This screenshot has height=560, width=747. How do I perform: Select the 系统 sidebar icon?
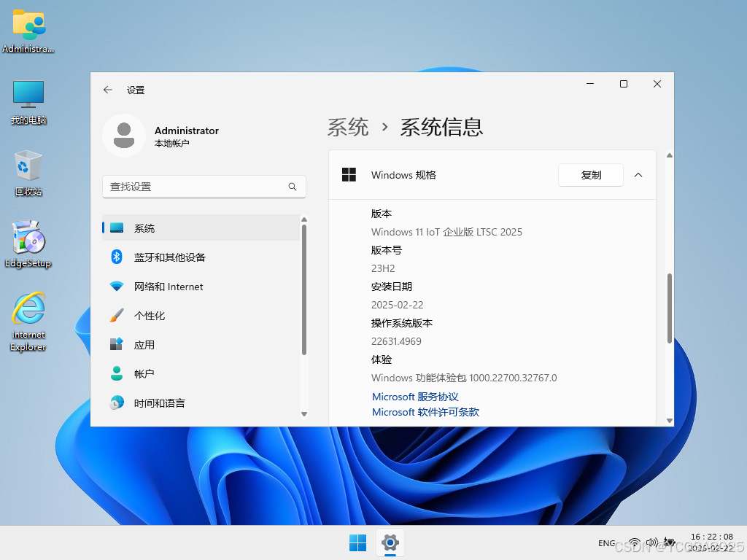(x=117, y=227)
